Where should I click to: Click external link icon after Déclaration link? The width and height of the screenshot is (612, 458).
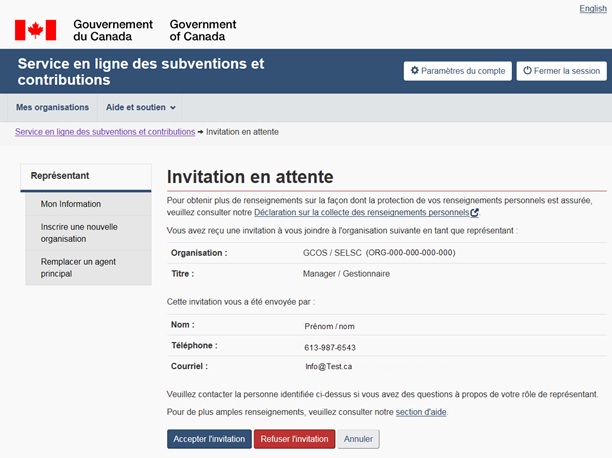474,213
